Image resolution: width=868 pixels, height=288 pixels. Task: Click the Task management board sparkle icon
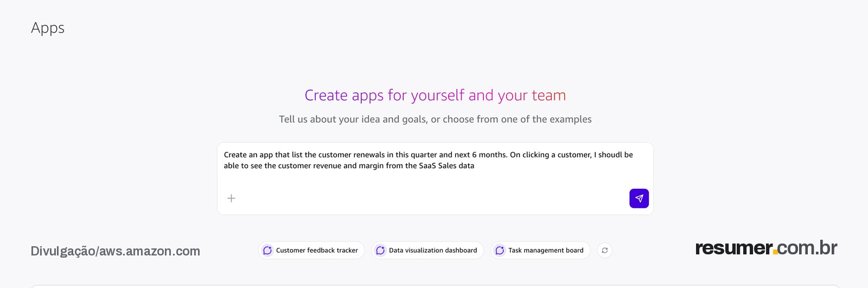tap(500, 251)
